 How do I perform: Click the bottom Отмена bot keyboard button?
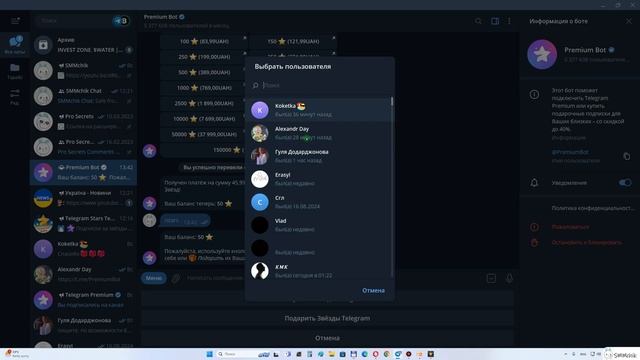(327, 338)
